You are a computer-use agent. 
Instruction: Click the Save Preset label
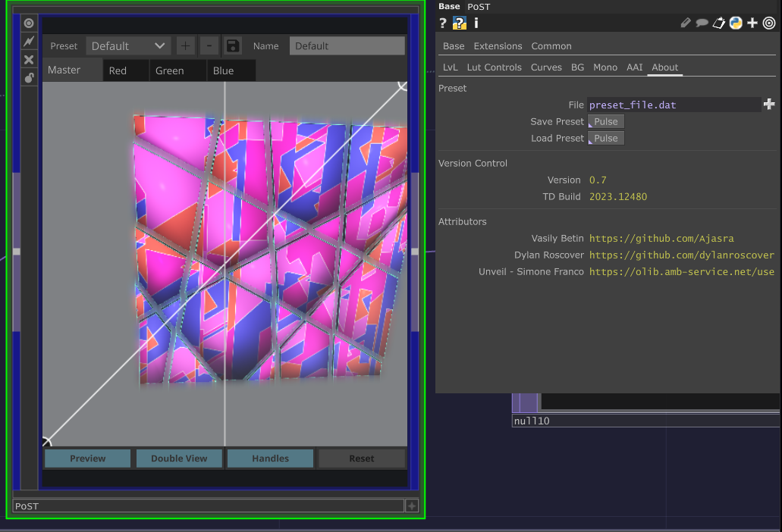pyautogui.click(x=557, y=121)
